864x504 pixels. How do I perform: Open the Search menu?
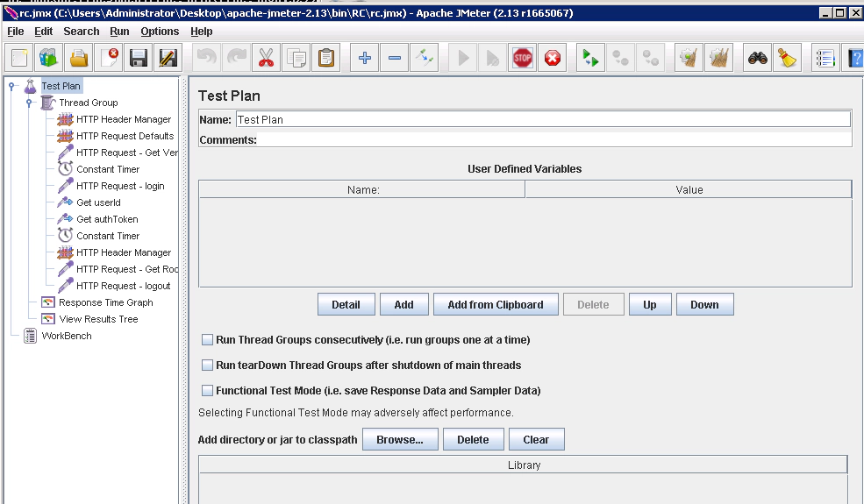[x=81, y=32]
